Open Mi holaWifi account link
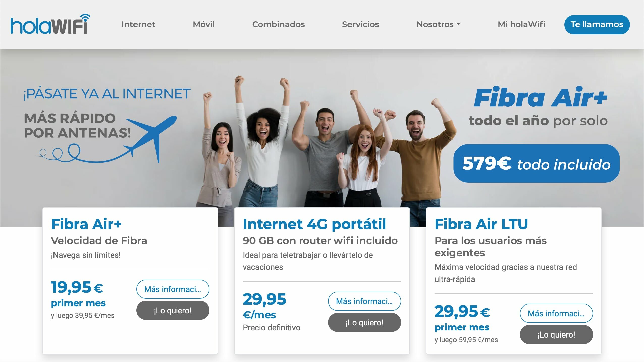The width and height of the screenshot is (644, 362). pos(521,24)
